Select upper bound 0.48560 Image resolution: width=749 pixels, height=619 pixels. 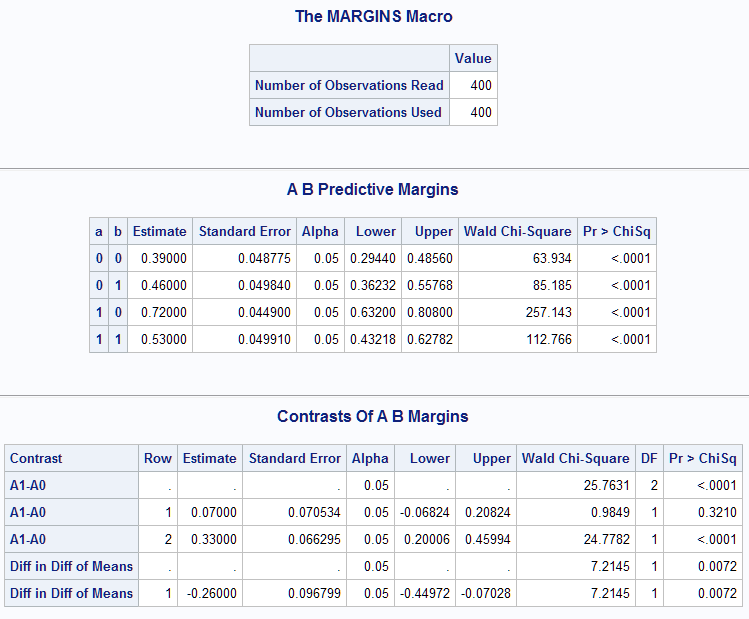pos(429,258)
